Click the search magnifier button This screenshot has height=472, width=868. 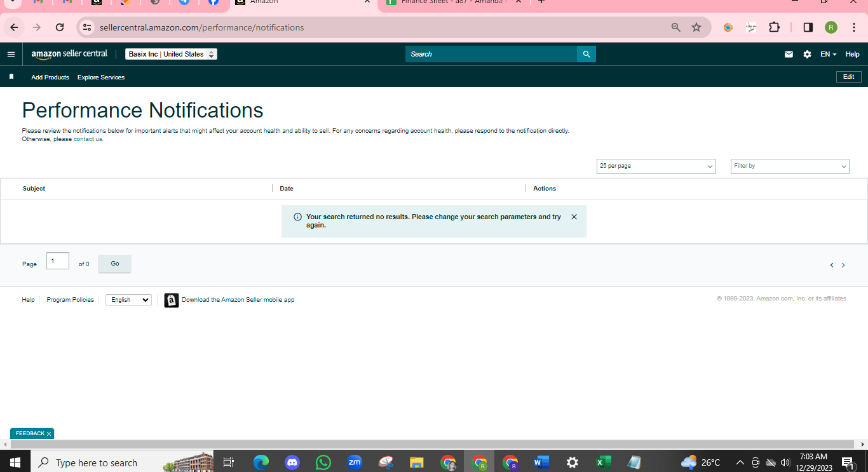click(587, 54)
